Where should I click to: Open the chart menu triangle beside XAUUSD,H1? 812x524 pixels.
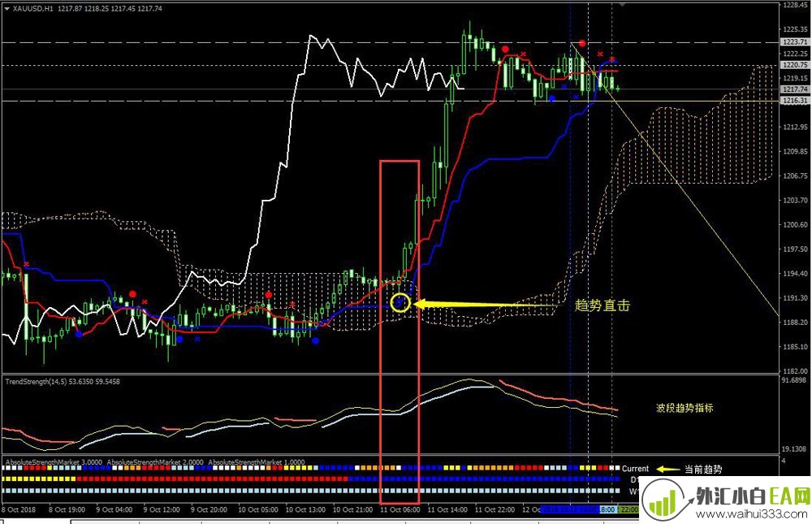tap(6, 8)
